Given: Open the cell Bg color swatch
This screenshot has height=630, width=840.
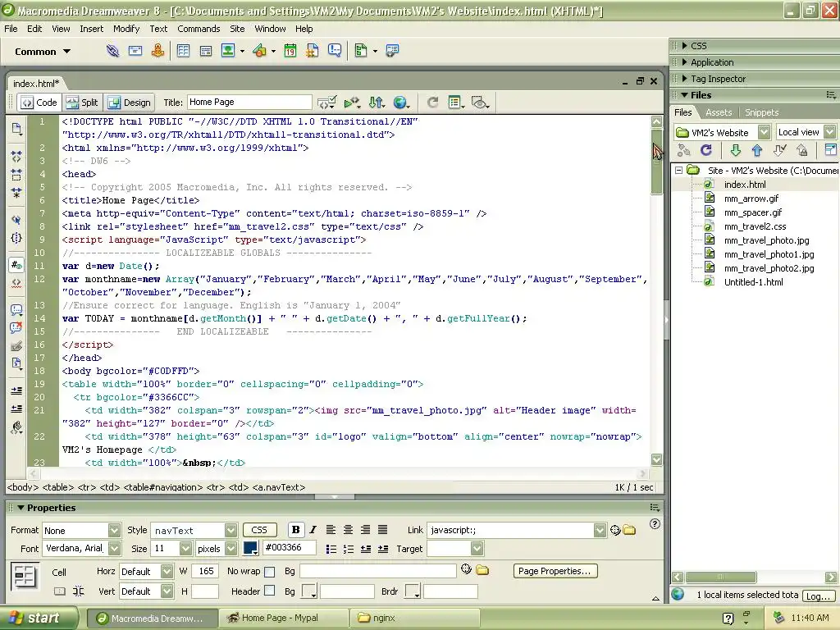Looking at the screenshot, I should click(x=309, y=591).
